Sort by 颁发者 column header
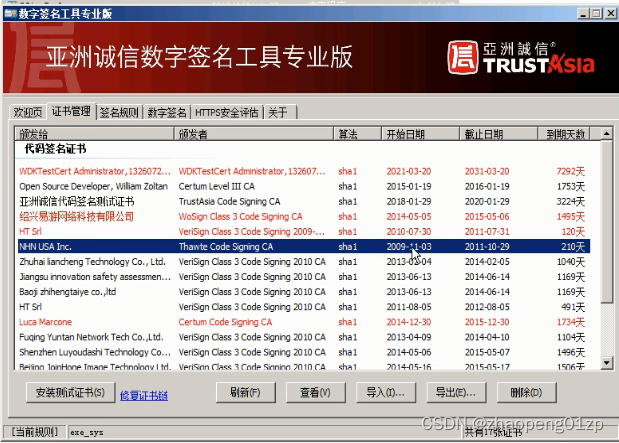 (254, 134)
